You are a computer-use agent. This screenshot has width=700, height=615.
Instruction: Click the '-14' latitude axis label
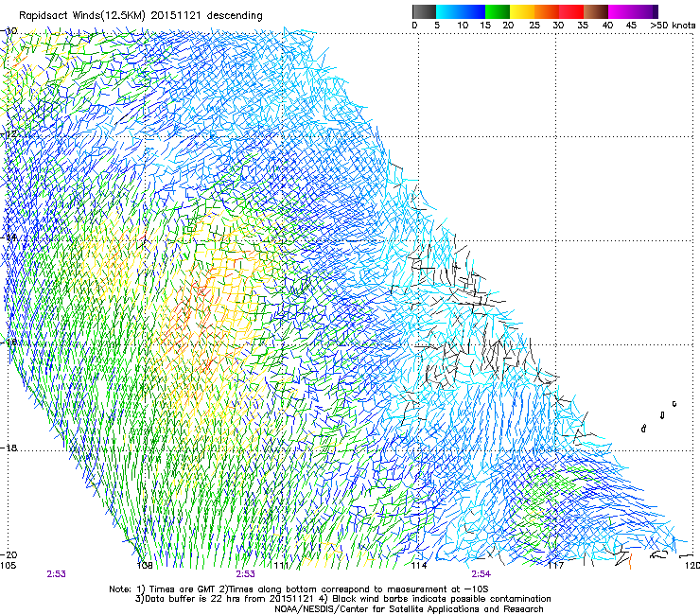[9, 237]
